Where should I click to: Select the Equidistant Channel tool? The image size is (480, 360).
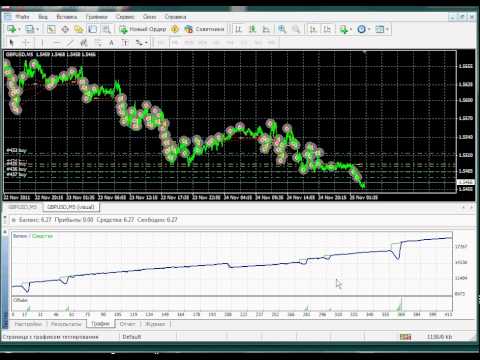84,43
